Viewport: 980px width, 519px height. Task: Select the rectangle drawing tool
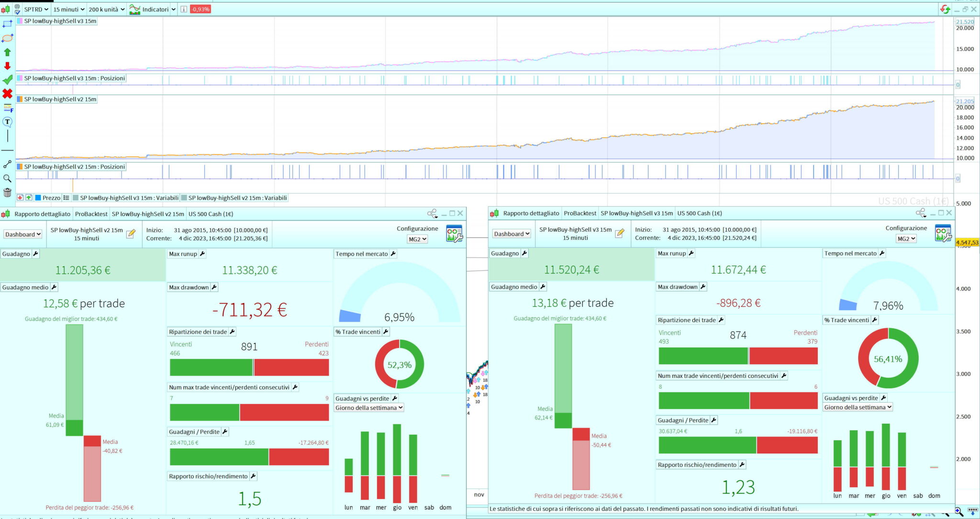pyautogui.click(x=7, y=23)
